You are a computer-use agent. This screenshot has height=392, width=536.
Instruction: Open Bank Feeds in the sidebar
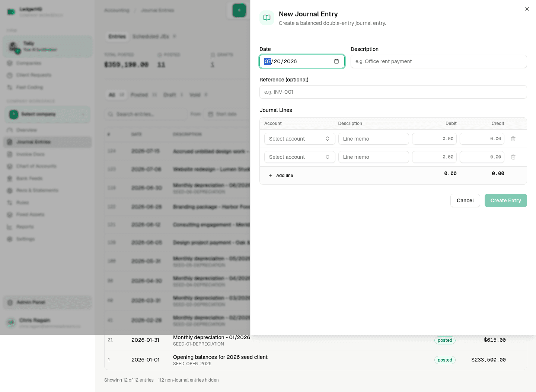[47, 179]
